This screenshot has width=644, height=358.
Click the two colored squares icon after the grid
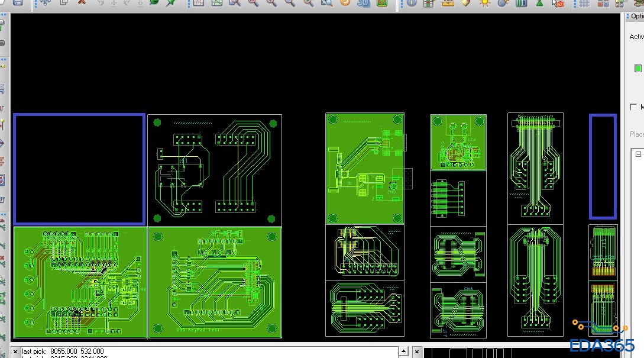(x=603, y=4)
